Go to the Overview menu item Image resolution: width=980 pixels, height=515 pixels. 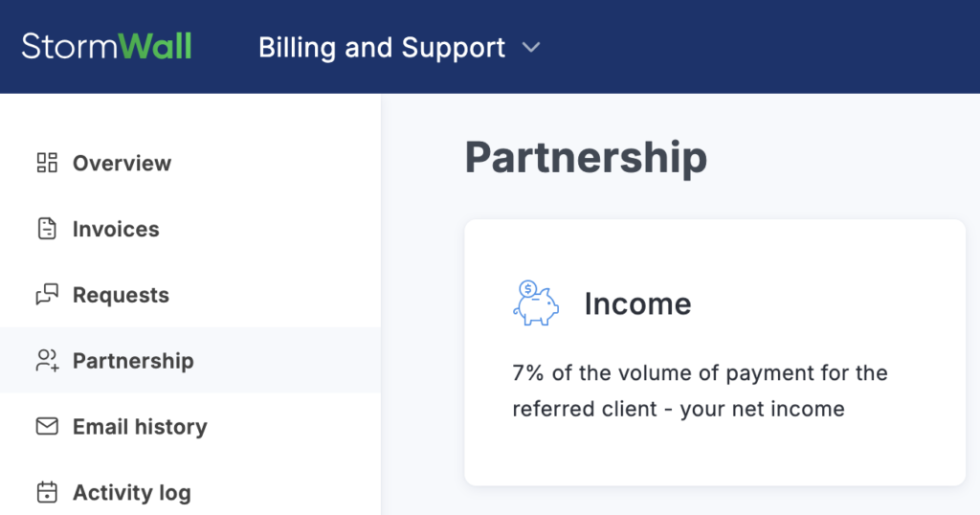point(122,163)
